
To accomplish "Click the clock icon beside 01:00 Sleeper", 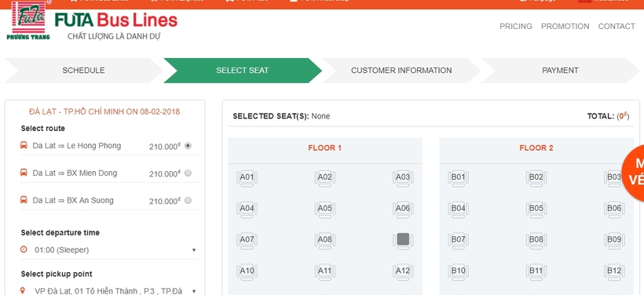I will click(24, 249).
